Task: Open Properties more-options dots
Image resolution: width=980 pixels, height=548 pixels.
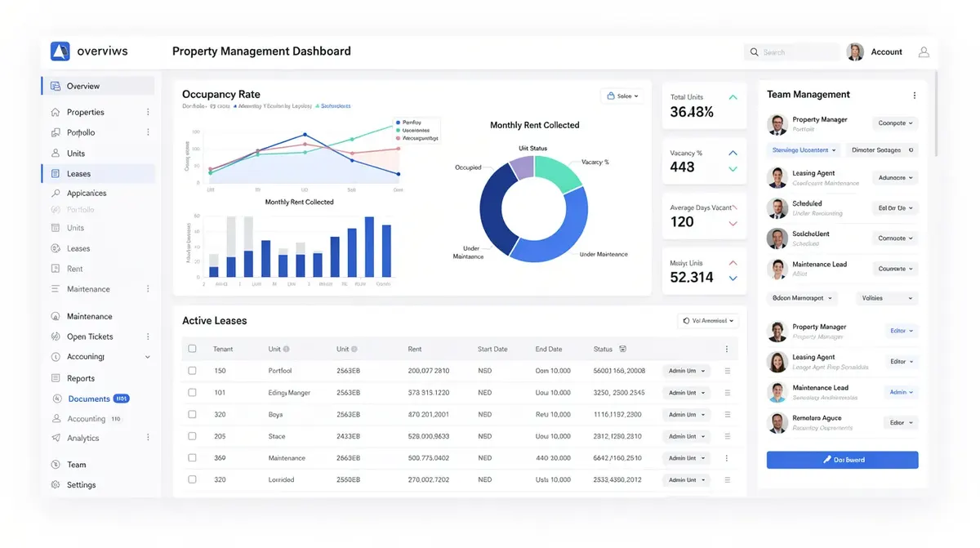Action: pyautogui.click(x=148, y=112)
